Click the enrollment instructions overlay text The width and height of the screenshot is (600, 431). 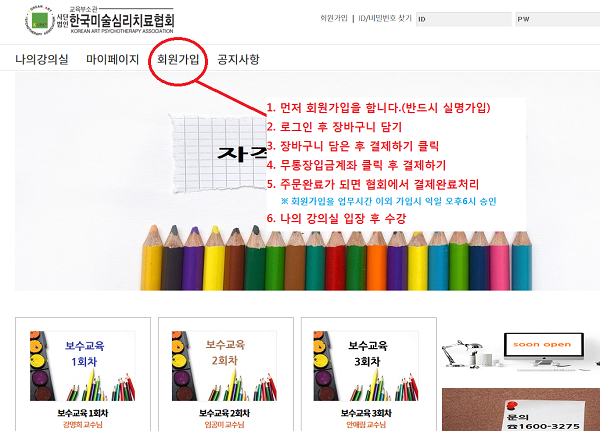[396, 164]
